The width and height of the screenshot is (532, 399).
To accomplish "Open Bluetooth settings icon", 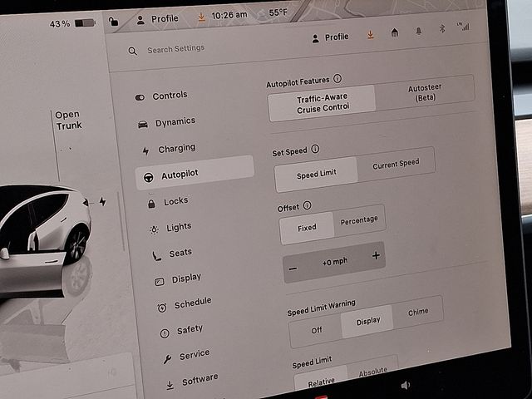I will [442, 29].
